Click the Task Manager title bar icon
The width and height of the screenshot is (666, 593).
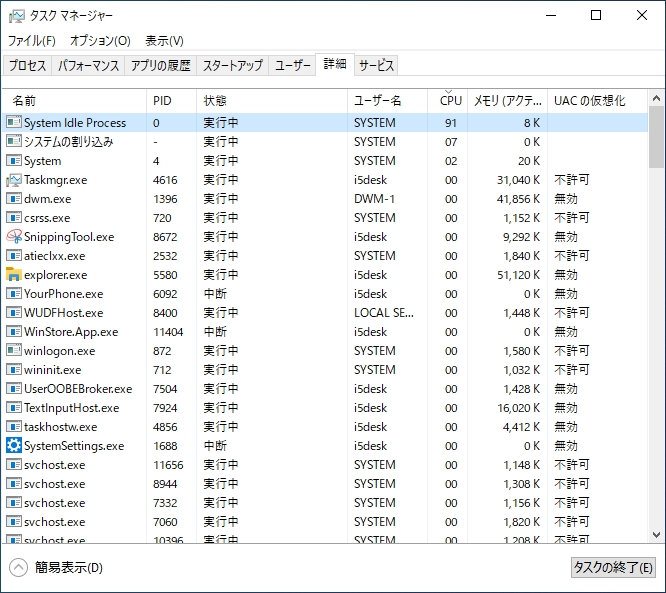[17, 16]
